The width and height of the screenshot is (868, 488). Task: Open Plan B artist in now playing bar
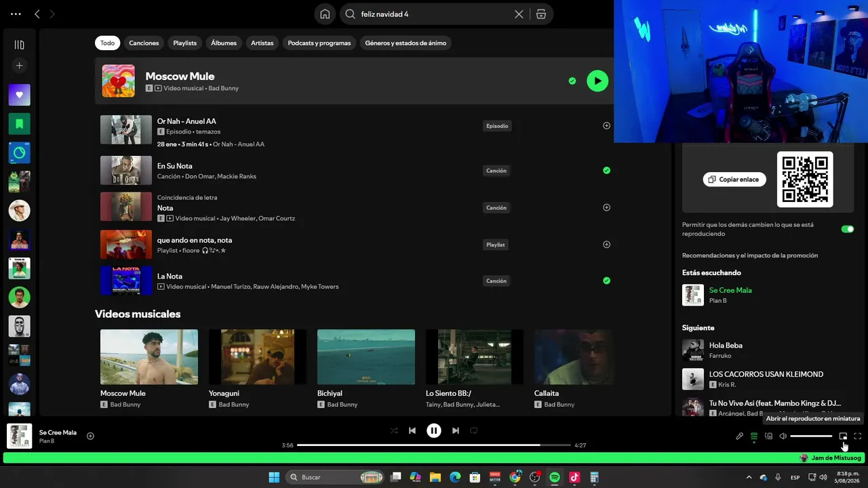[x=47, y=441]
